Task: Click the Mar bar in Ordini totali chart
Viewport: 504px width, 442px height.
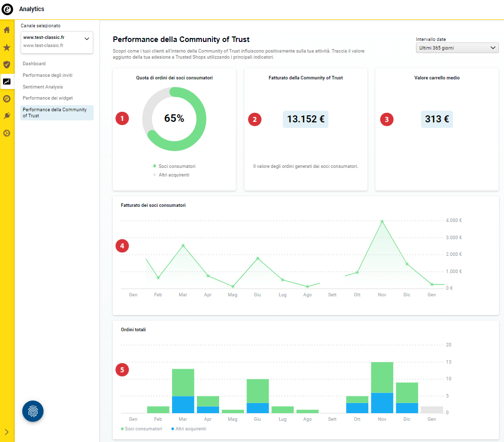Action: pyautogui.click(x=183, y=391)
